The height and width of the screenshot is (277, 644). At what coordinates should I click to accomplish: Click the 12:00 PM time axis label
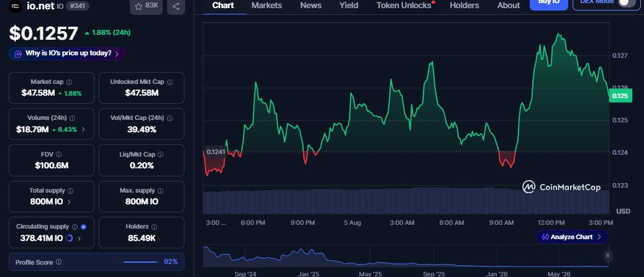click(551, 222)
